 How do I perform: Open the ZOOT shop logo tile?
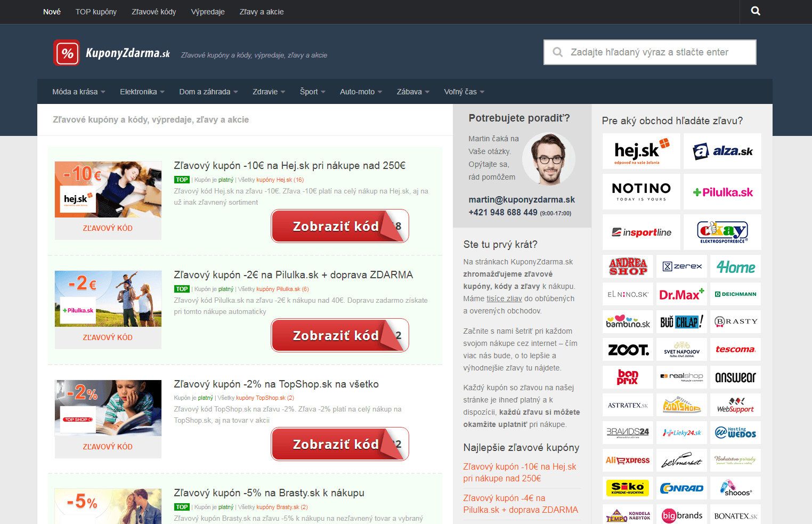(628, 350)
